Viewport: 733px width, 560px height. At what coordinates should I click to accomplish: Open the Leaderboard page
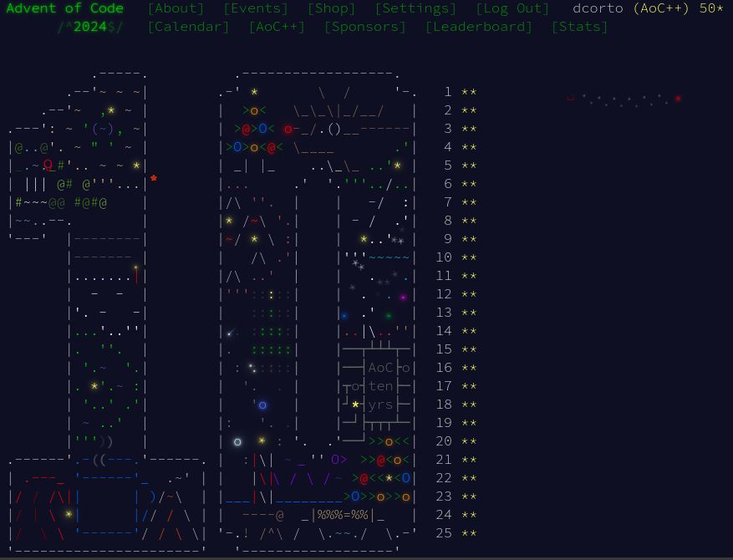pos(478,27)
